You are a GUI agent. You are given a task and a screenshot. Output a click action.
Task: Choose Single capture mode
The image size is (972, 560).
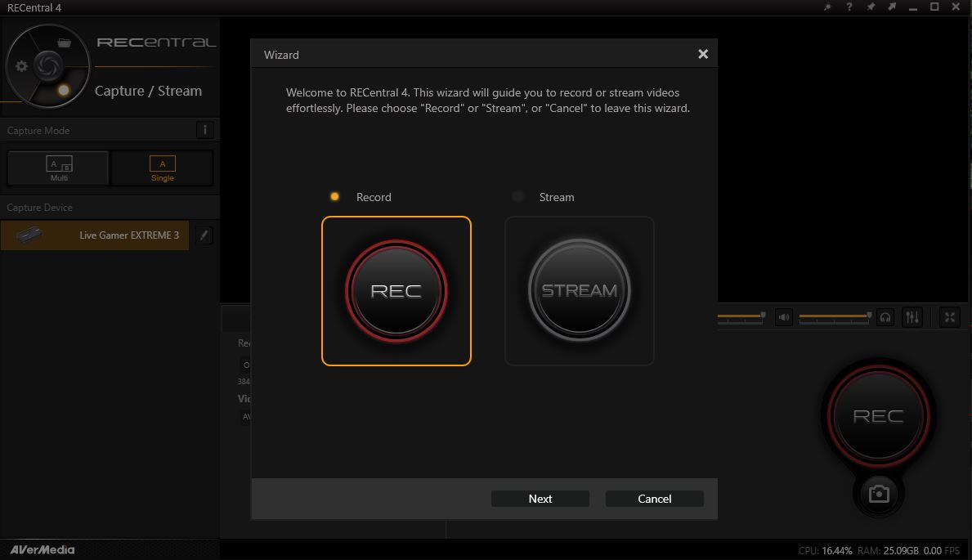coord(163,168)
